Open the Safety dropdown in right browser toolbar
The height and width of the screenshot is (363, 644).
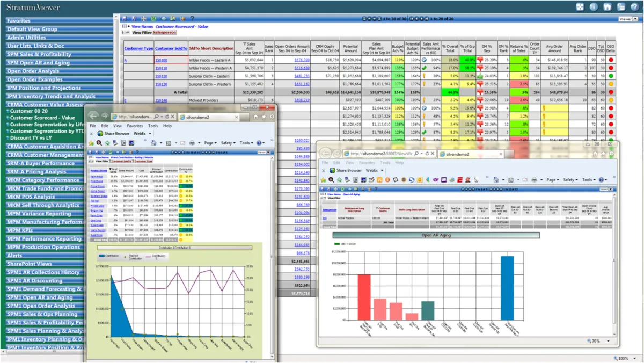pos(570,180)
